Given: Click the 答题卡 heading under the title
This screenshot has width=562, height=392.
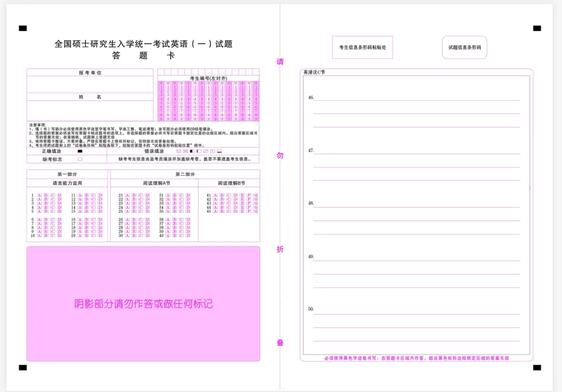Looking at the screenshot, I should (x=144, y=56).
